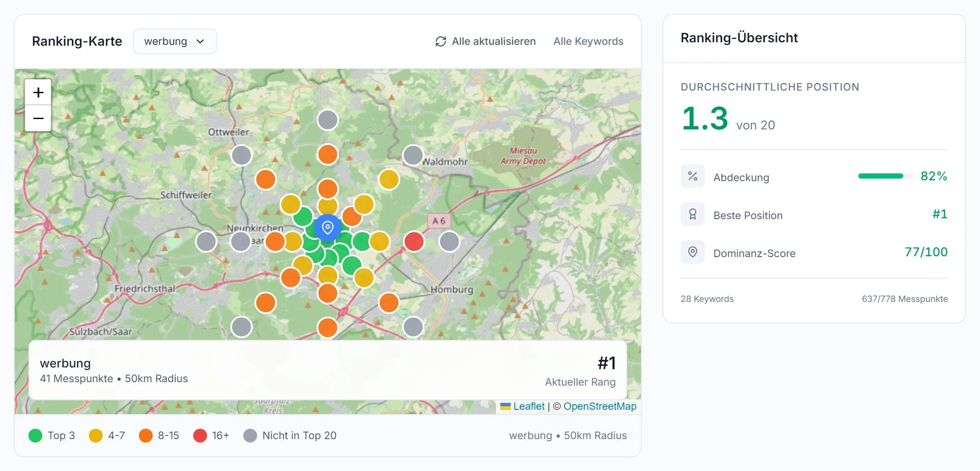
Task: Click the topmost gray map marker
Action: pos(328,120)
